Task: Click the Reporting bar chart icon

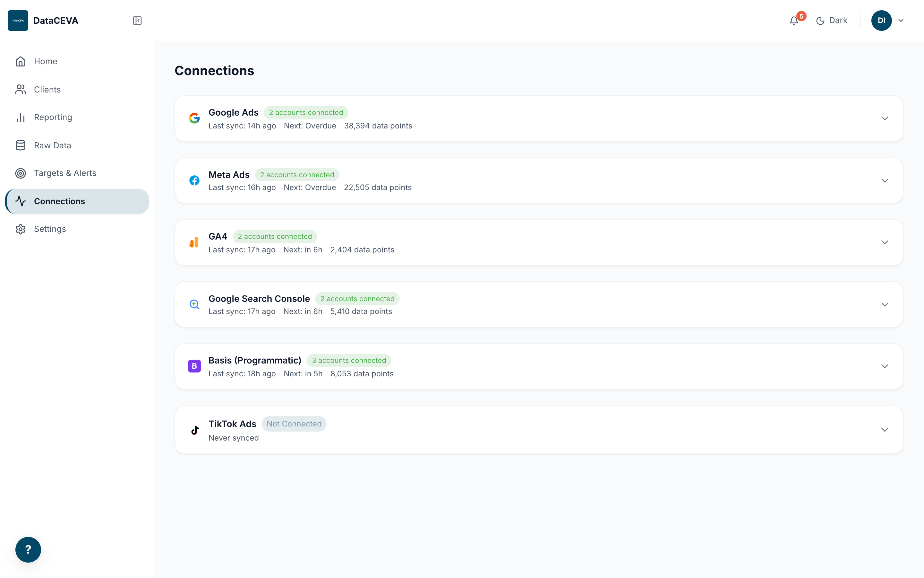Action: click(x=21, y=117)
